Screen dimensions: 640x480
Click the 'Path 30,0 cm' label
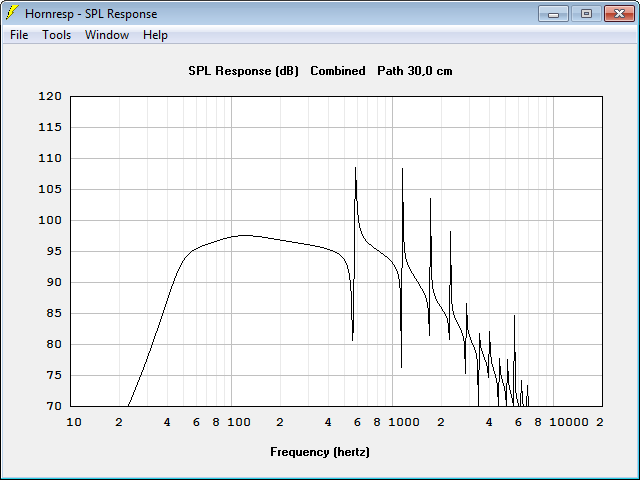coord(415,71)
